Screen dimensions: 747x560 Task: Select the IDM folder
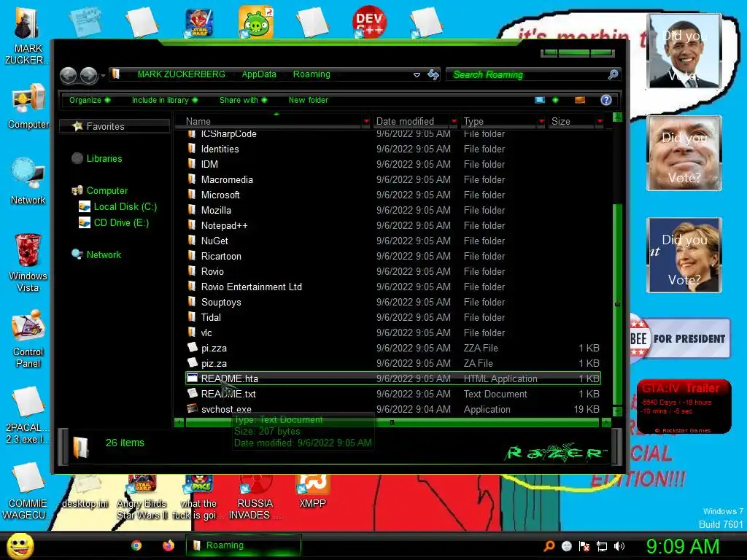click(209, 164)
